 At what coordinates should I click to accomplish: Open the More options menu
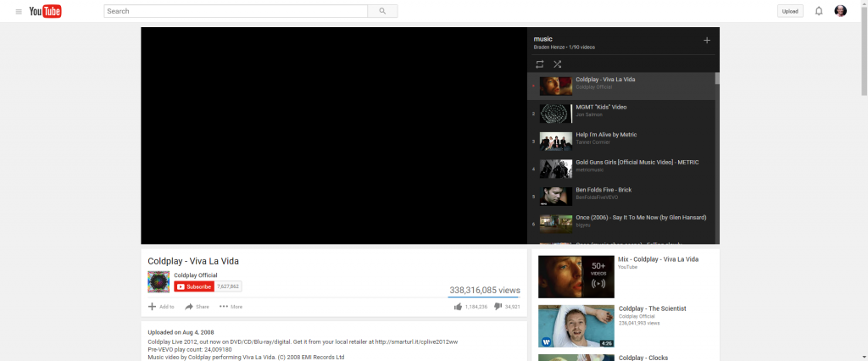[231, 307]
